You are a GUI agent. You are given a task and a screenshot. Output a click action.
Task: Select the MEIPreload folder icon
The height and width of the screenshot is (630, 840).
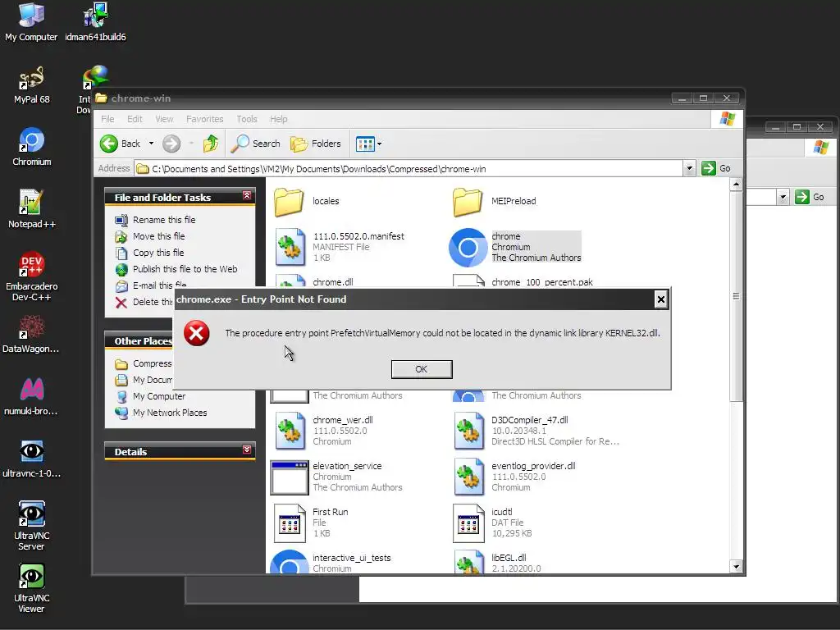(x=468, y=202)
